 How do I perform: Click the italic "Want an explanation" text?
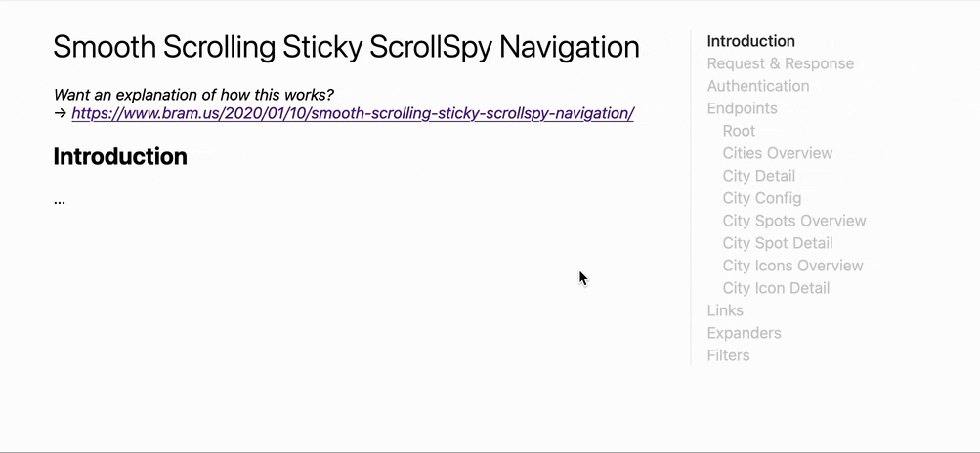193,95
